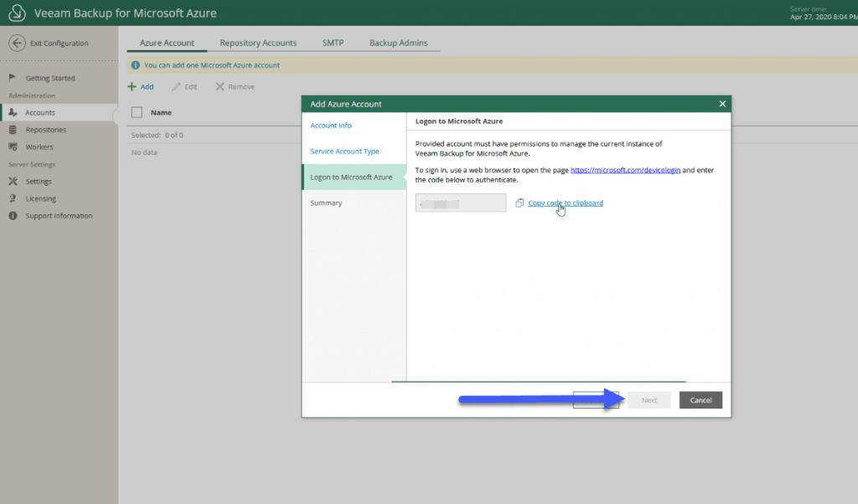Switch to the Azure Account tab

pos(167,43)
